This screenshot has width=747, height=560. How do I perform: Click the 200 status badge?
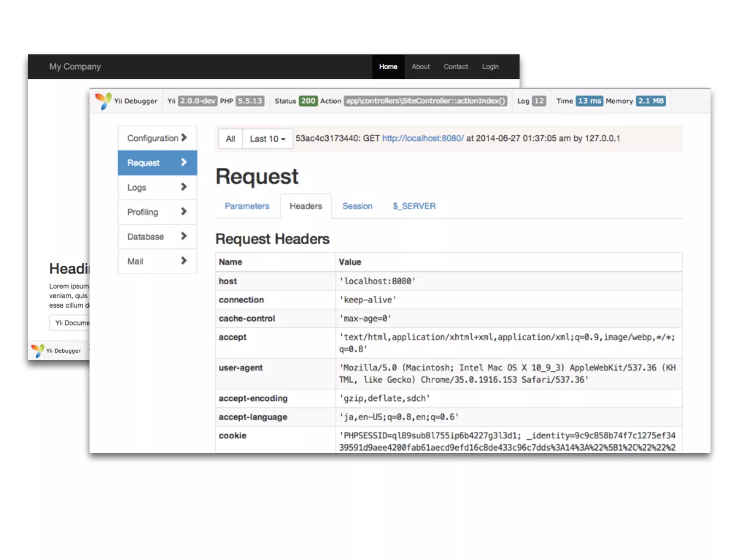click(308, 101)
